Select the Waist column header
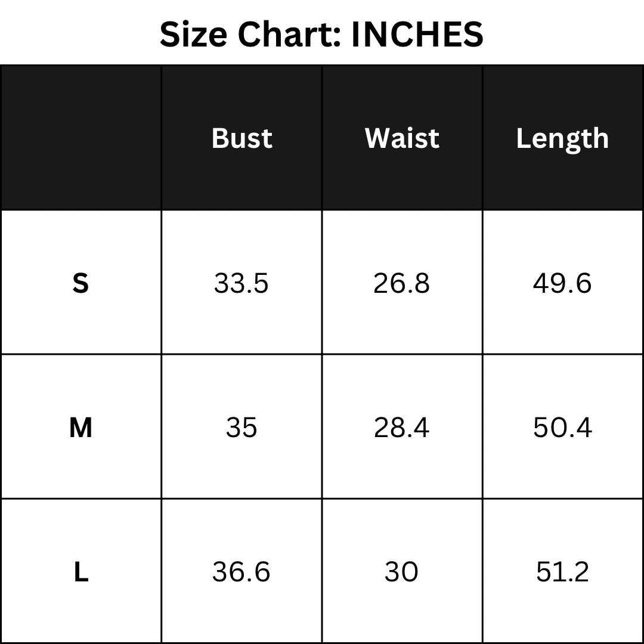644x644 pixels. pos(402,138)
